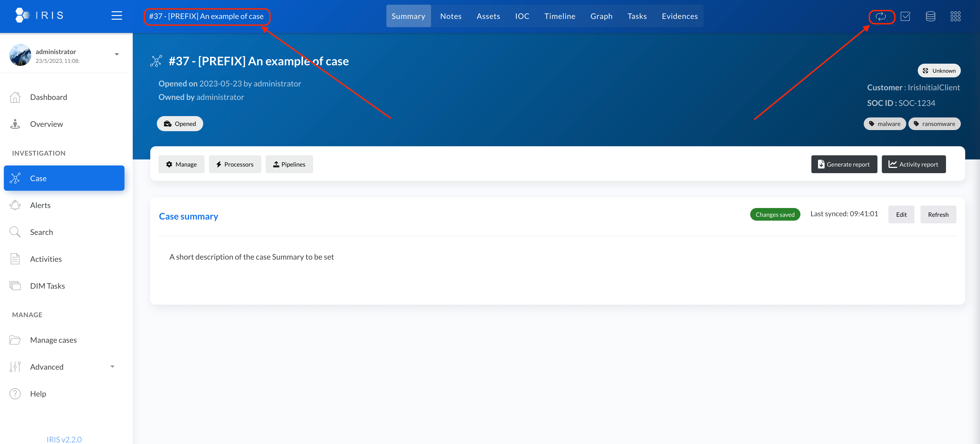Open Activities from the sidebar
The height and width of the screenshot is (444, 980).
pyautogui.click(x=46, y=259)
